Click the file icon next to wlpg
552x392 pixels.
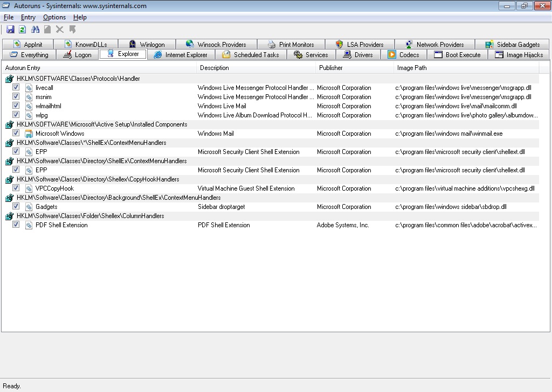click(29, 115)
